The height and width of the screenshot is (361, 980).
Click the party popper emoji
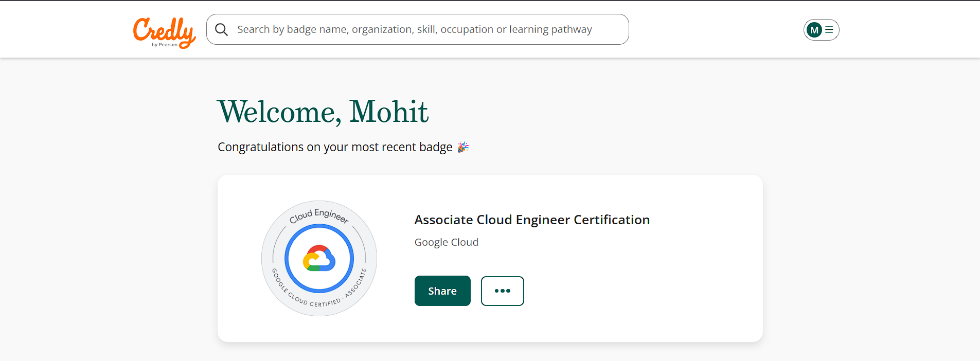pyautogui.click(x=464, y=147)
